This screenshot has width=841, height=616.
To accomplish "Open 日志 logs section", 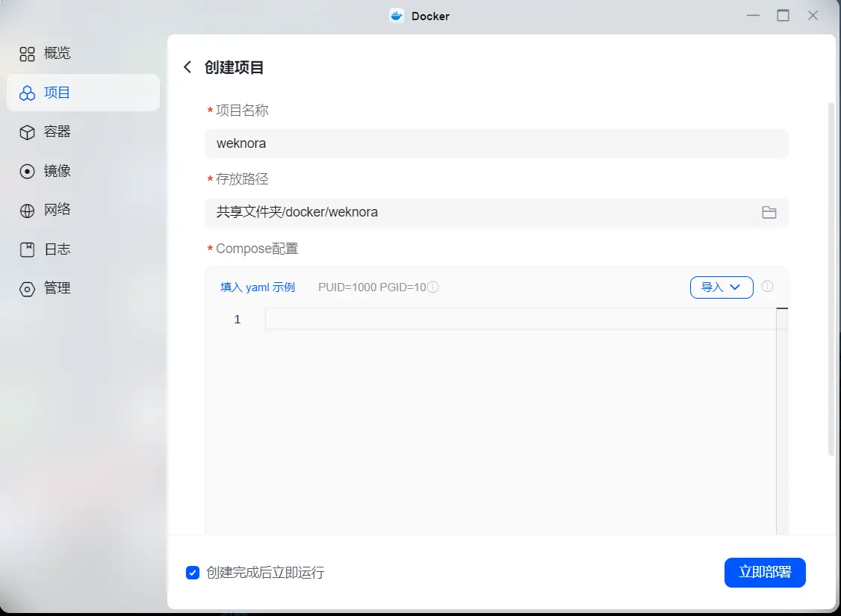I will pyautogui.click(x=83, y=249).
